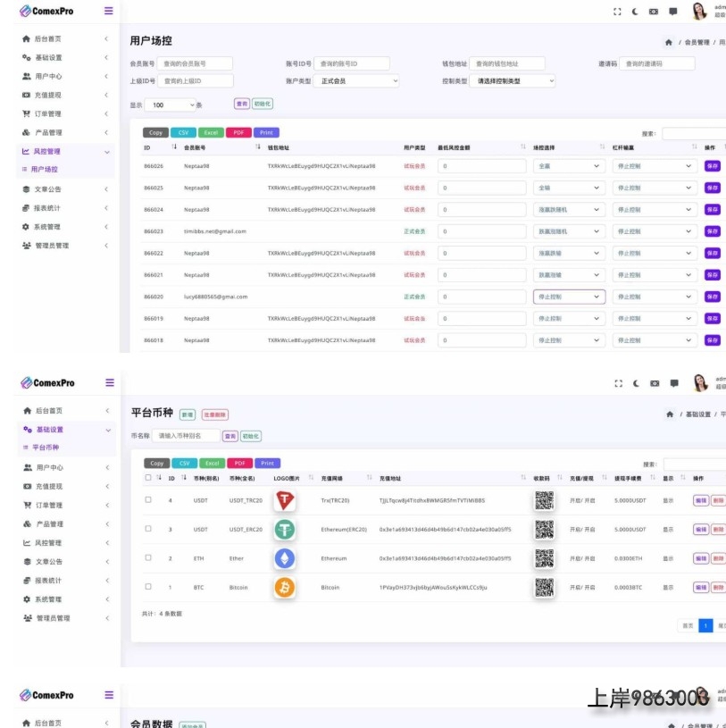Screen dimensions: 726x728
Task: Collapse 基础设置 sidebar group on 平台币种 page
Action: 67,430
